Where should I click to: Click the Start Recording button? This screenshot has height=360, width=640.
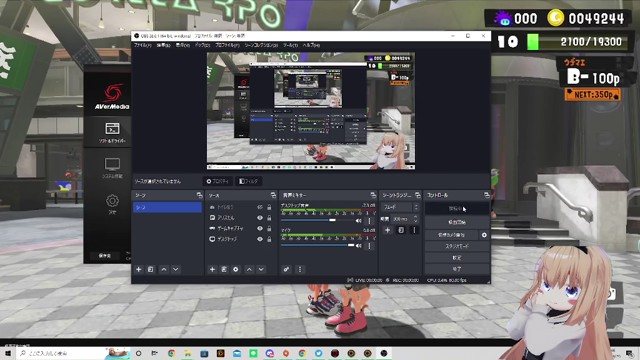click(x=457, y=222)
